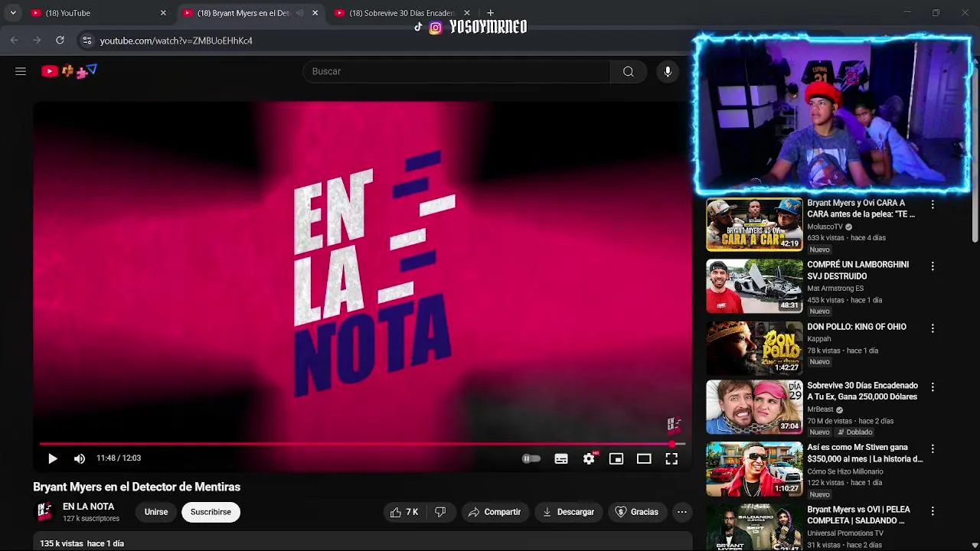
Task: Go back with the browser back arrow
Action: tap(15, 41)
